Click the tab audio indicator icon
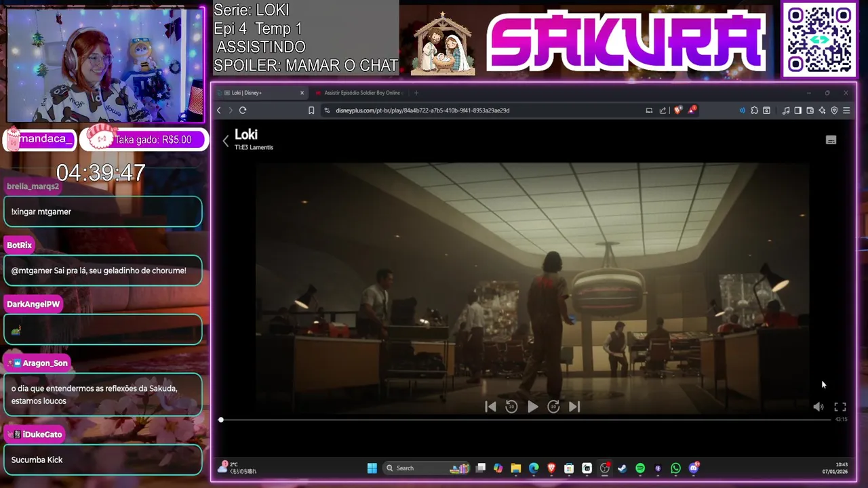This screenshot has height=488, width=868. tap(742, 110)
